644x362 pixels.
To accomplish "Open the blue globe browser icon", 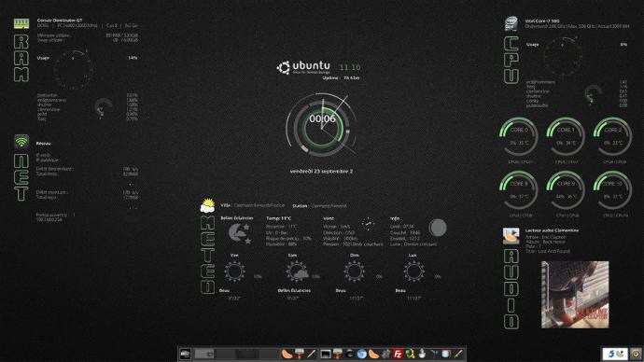I will tap(362, 354).
